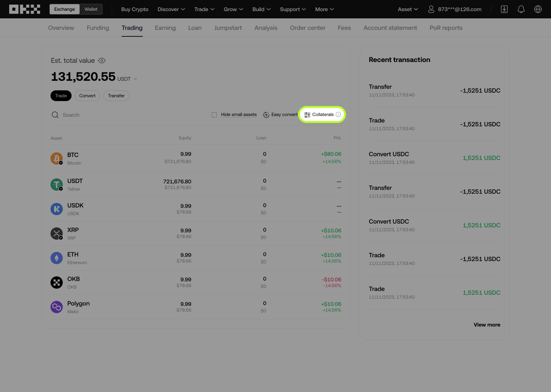Click the Easy convert icon
The image size is (551, 392).
point(266,114)
